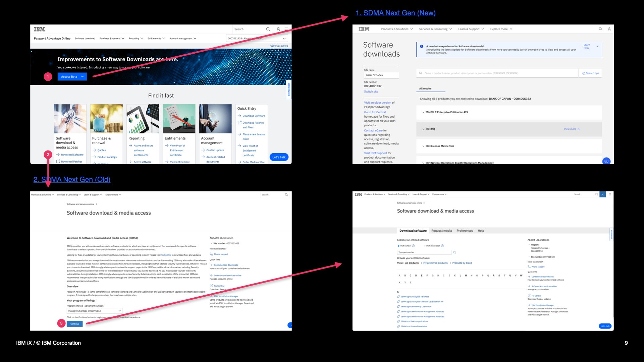
Task: Click Visit an older version link
Action: click(377, 103)
